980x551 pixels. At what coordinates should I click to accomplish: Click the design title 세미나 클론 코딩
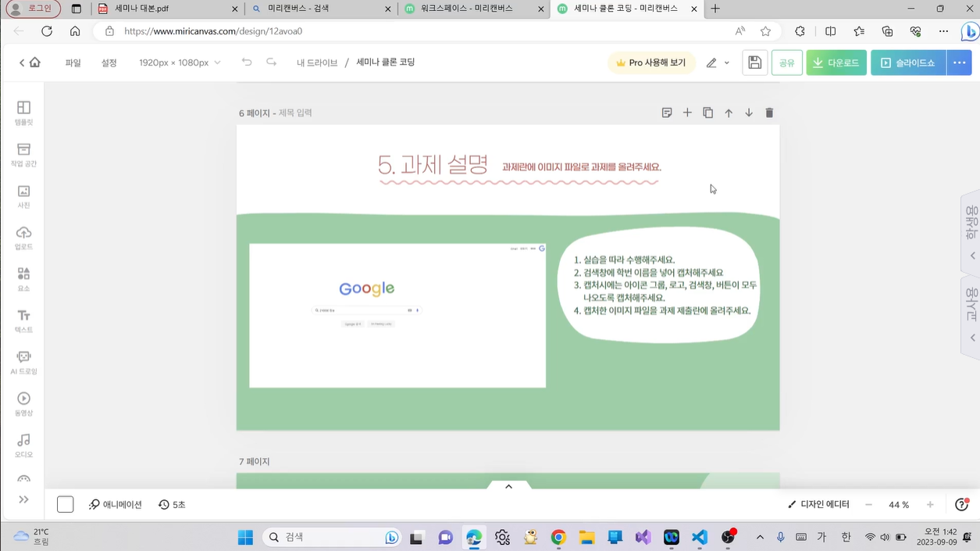click(386, 63)
